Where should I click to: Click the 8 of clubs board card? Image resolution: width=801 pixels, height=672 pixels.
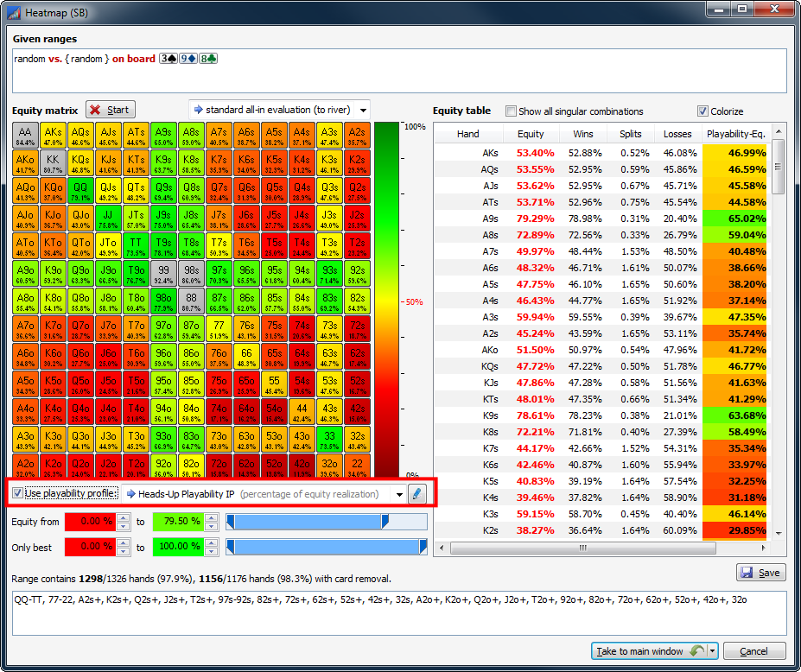pos(208,59)
